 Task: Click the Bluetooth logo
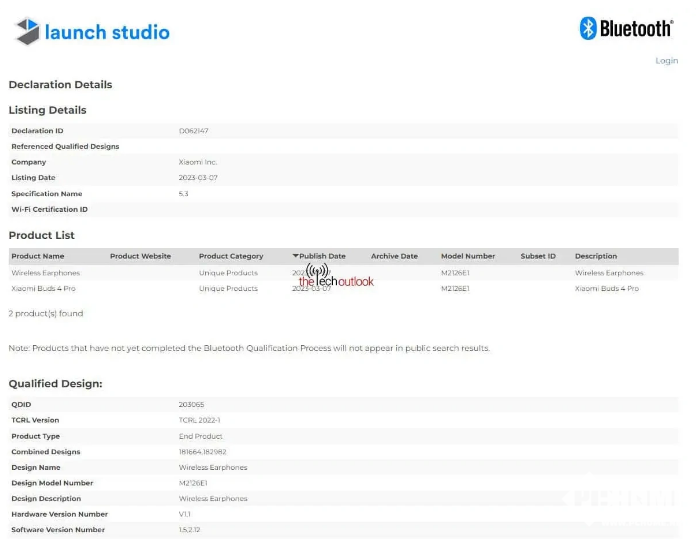click(626, 28)
